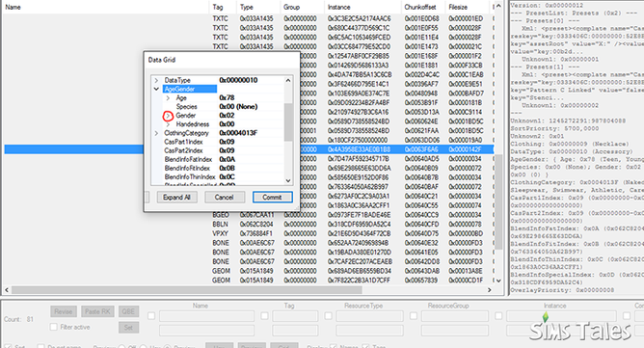Sort resources by the Type column header
644x348 pixels.
(258, 7)
